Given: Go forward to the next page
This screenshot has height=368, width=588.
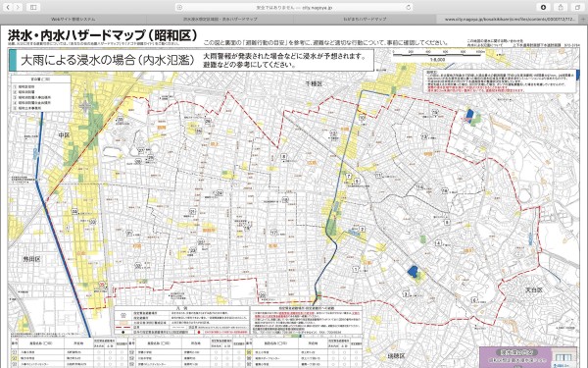Looking at the screenshot, I should click(18, 7).
